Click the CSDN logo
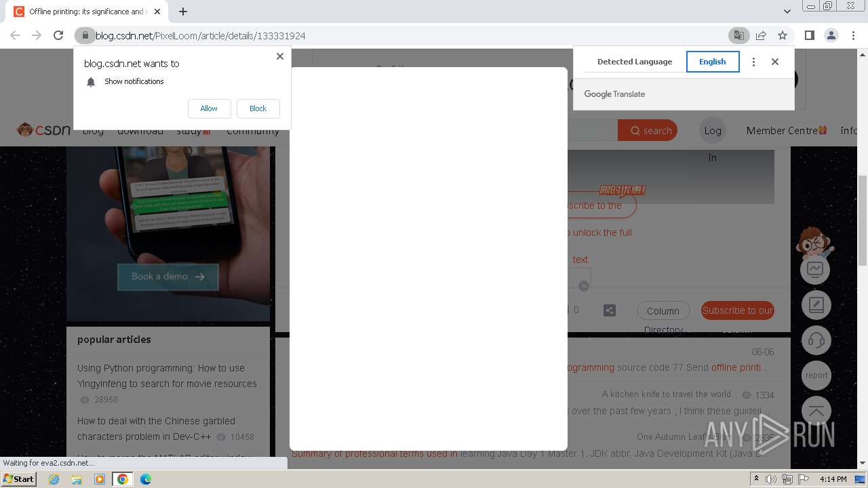Image resolution: width=868 pixels, height=488 pixels. tap(44, 130)
